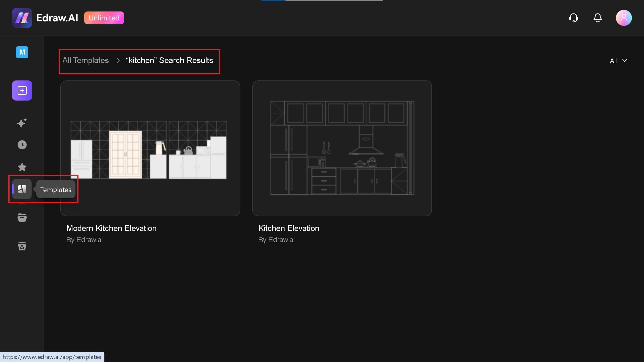Click the Modern Kitchen Elevation title
644x362 pixels.
click(x=112, y=228)
